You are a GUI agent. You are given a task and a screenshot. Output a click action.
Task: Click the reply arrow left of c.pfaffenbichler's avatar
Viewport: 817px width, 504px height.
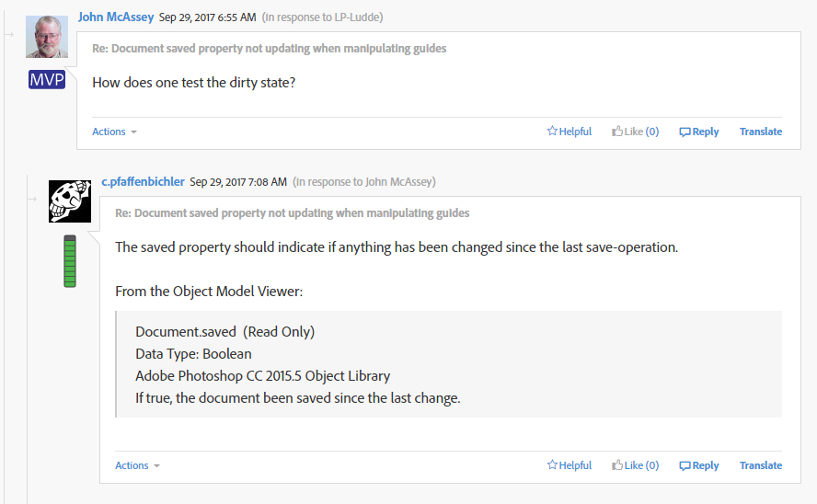point(32,199)
